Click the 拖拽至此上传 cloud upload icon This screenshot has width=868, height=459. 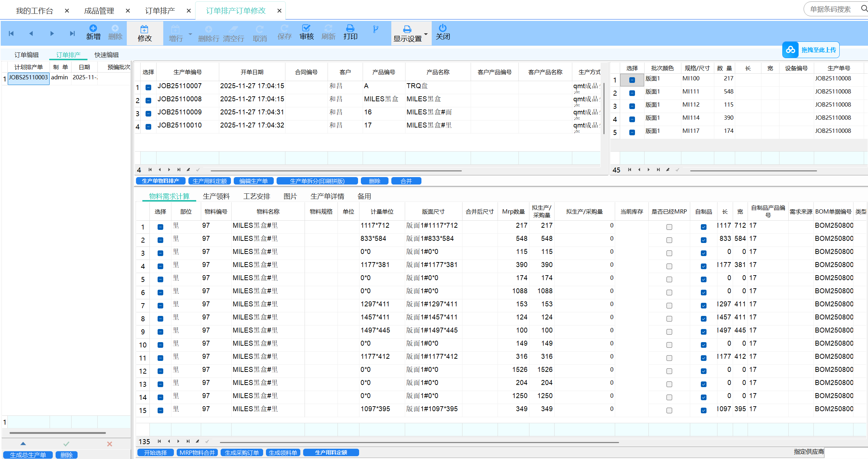[x=790, y=50]
